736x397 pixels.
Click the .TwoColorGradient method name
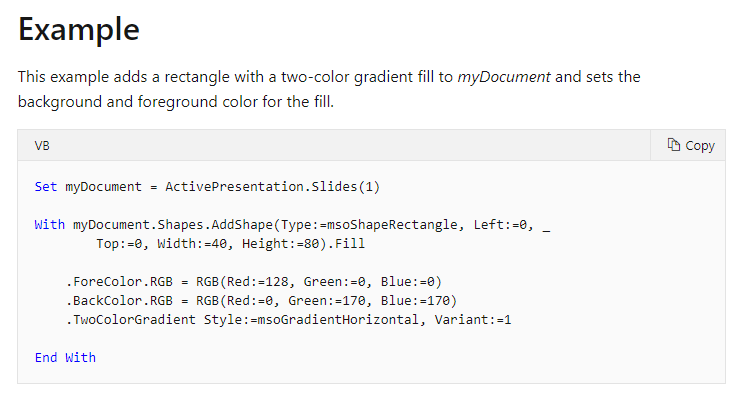pyautogui.click(x=130, y=320)
